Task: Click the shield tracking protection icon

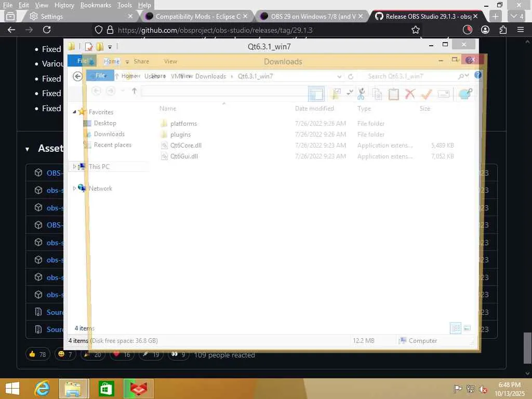Action: pyautogui.click(x=98, y=30)
